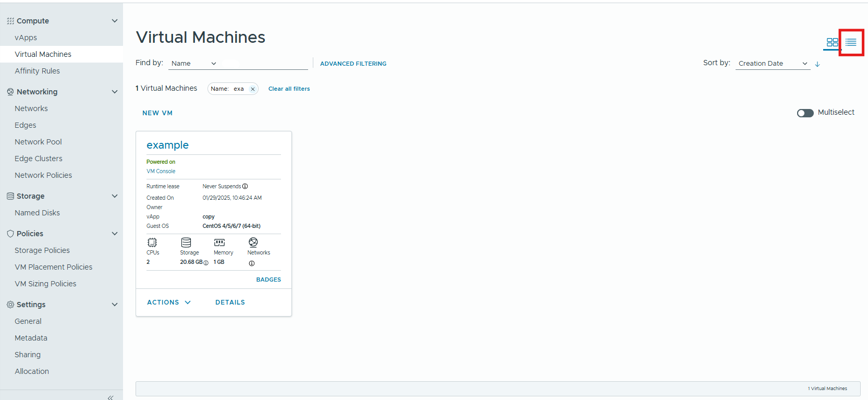The height and width of the screenshot is (400, 868).
Task: Open the Sort by Creation Date dropdown
Action: point(773,64)
